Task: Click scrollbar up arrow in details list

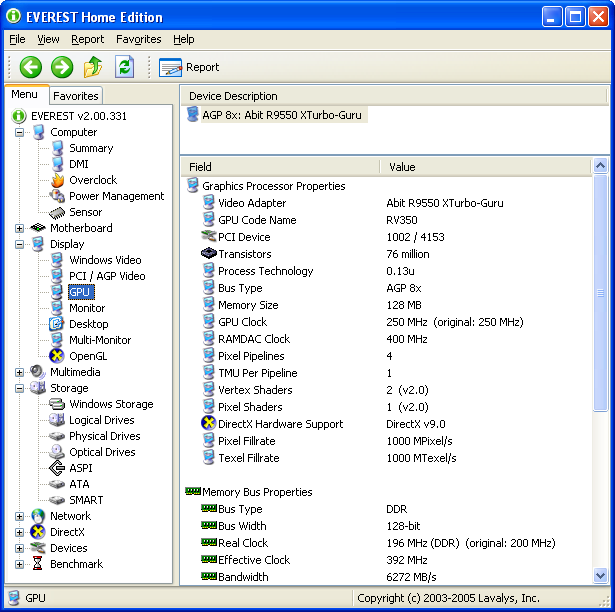Action: pyautogui.click(x=600, y=166)
